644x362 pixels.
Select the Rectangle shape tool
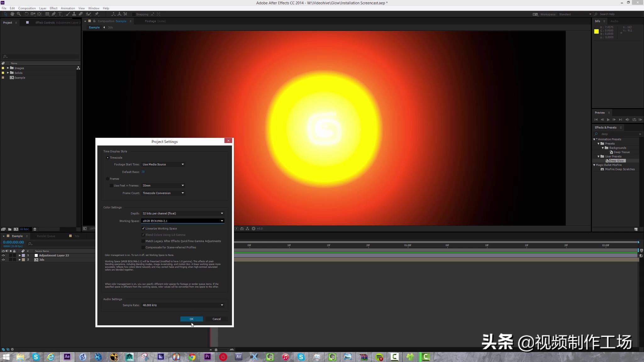point(47,14)
